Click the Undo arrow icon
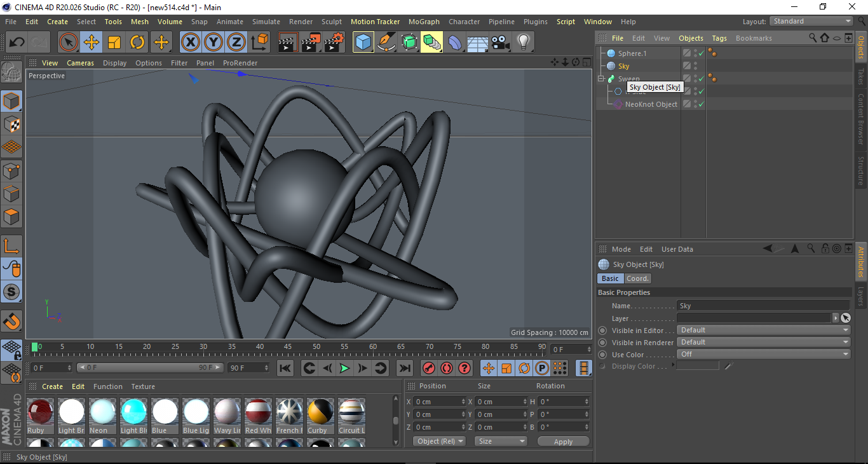Screen dimensions: 868x464 (17, 43)
